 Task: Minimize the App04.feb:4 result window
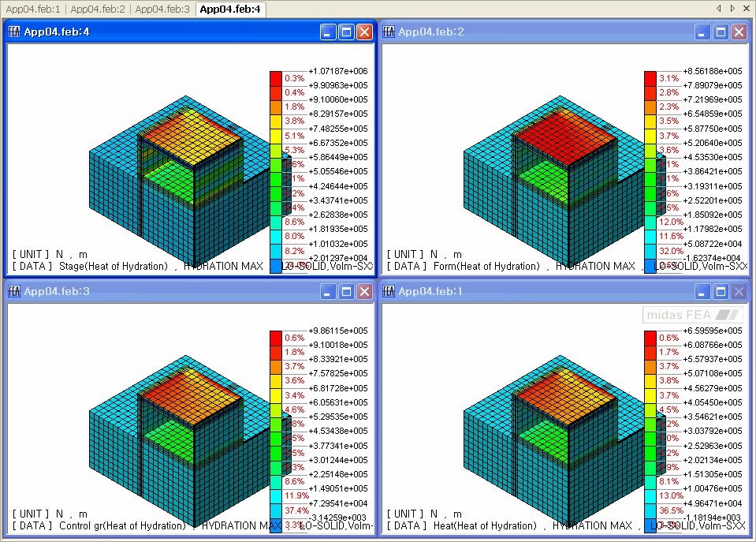[x=327, y=32]
